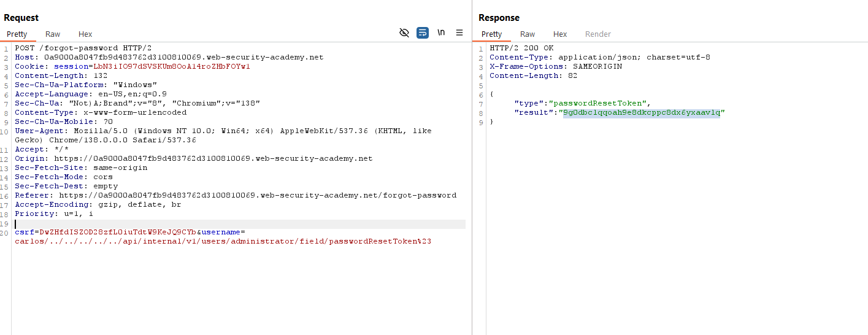Select the Pretty tab in Response
This screenshot has height=335, width=868.
click(491, 34)
